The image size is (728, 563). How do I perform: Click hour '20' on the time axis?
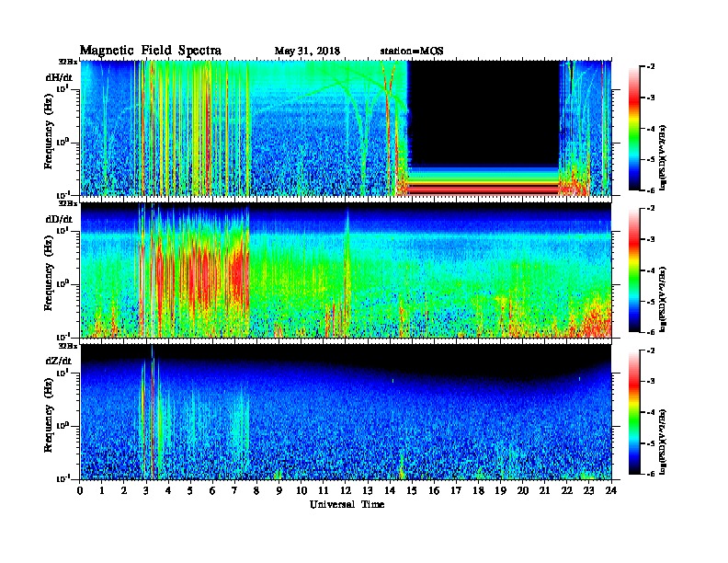[523, 490]
